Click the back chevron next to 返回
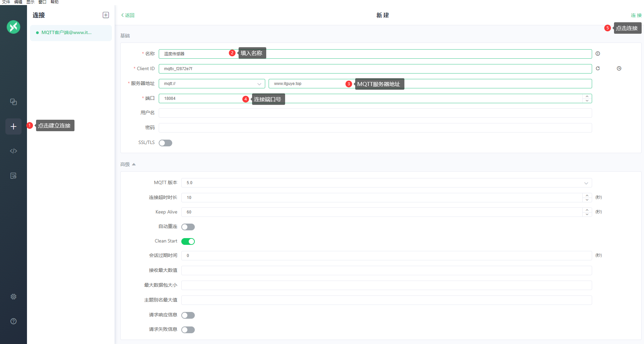The height and width of the screenshot is (344, 644). [x=122, y=15]
